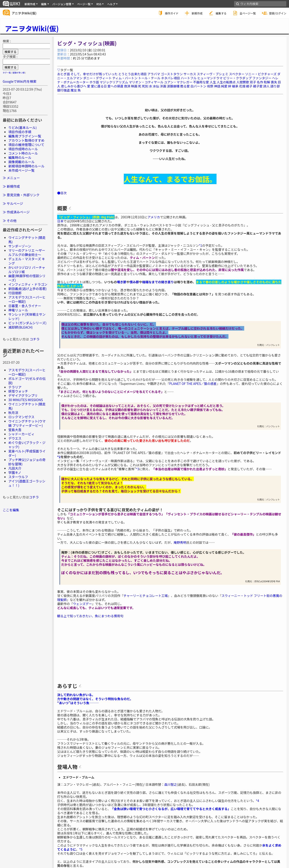Open the アラバマ tag link
The height and width of the screenshot is (868, 289).
pyautogui.click(x=154, y=74)
